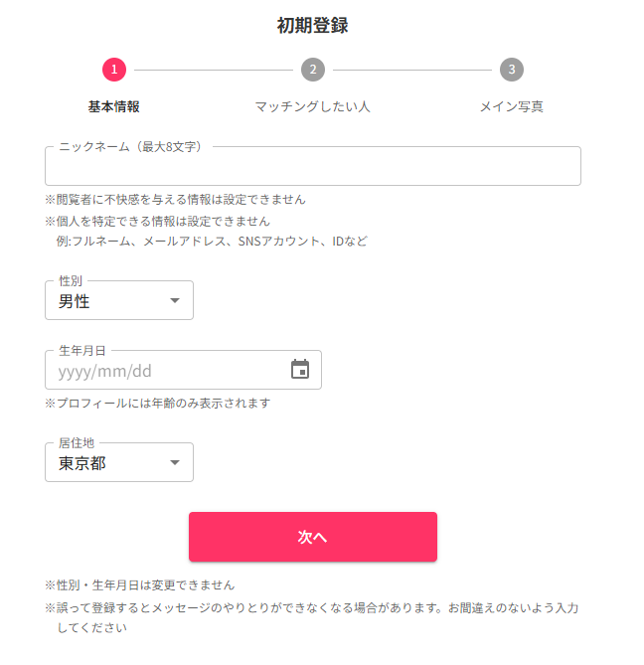Select the マッチングしたい人 step label
This screenshot has height=665, width=644.
[x=313, y=106]
